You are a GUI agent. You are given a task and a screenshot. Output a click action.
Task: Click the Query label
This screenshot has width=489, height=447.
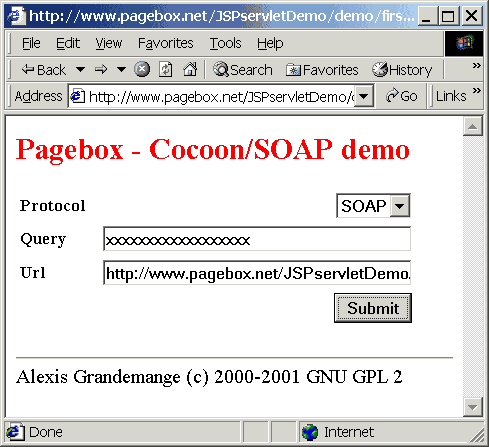[x=43, y=239]
